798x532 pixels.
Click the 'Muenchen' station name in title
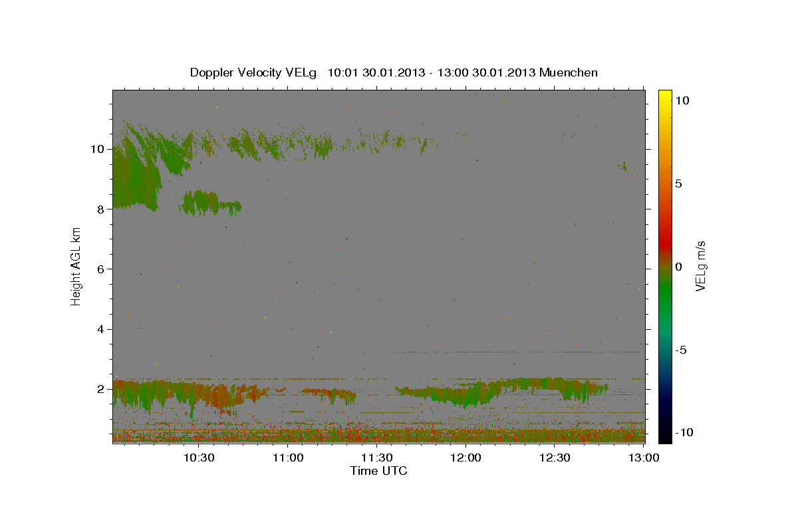pos(569,72)
